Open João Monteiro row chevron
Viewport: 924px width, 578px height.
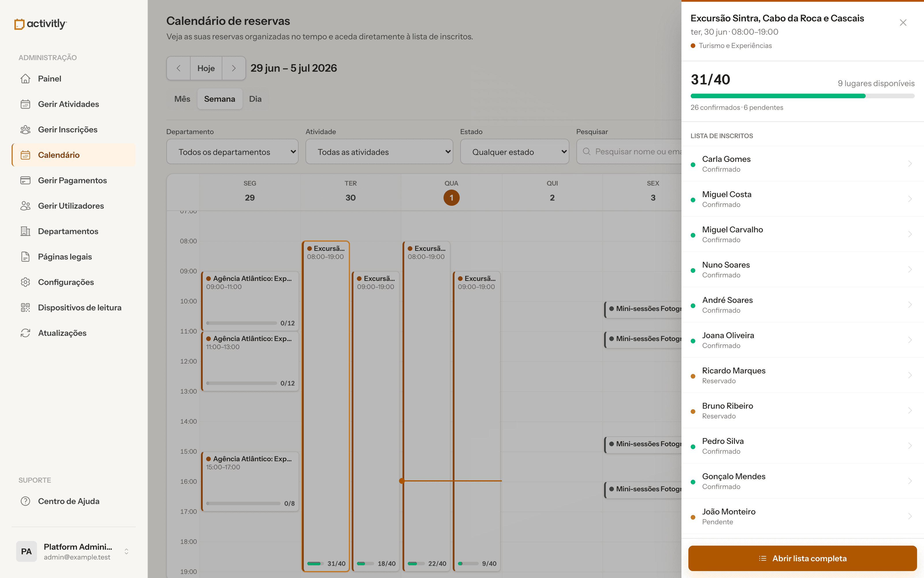(x=910, y=516)
